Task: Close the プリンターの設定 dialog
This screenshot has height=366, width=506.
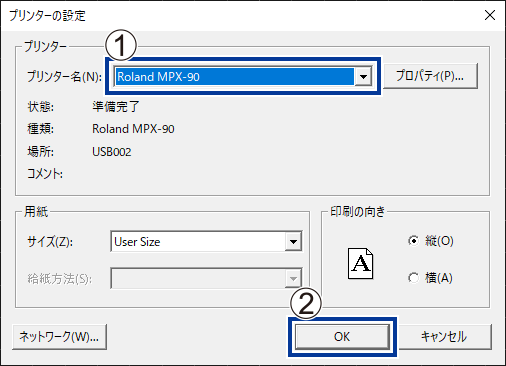Action: (x=490, y=15)
